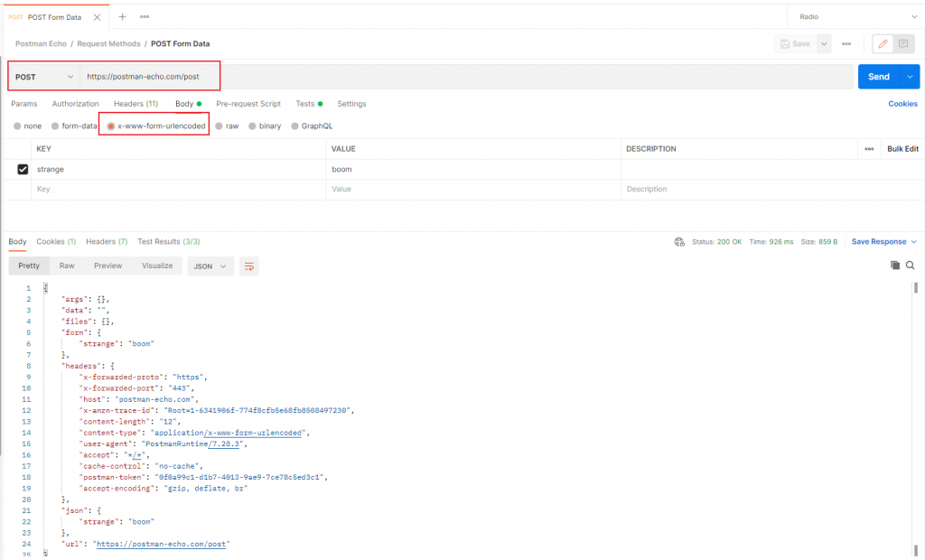Open the Pre-request Script tab
The image size is (925, 560).
coord(248,104)
